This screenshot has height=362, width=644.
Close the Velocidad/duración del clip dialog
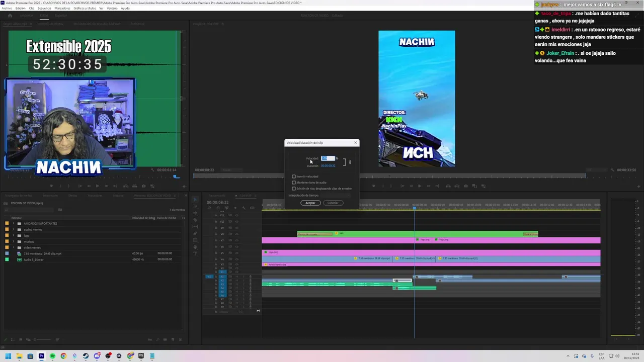(356, 143)
